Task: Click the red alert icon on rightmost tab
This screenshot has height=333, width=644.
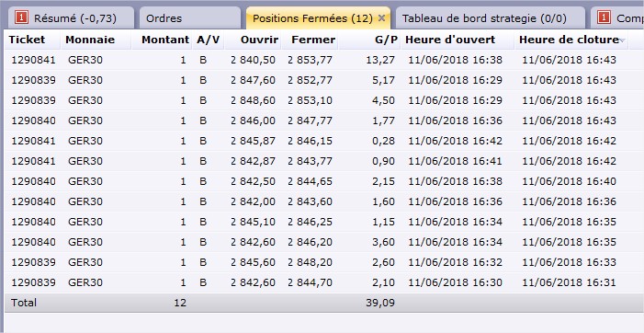Action: click(604, 17)
